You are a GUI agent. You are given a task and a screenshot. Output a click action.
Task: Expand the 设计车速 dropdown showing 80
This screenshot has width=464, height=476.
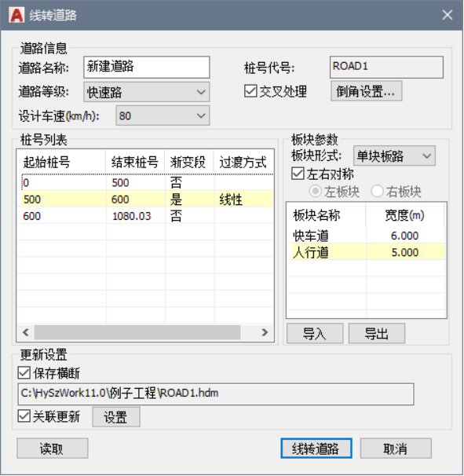[163, 115]
